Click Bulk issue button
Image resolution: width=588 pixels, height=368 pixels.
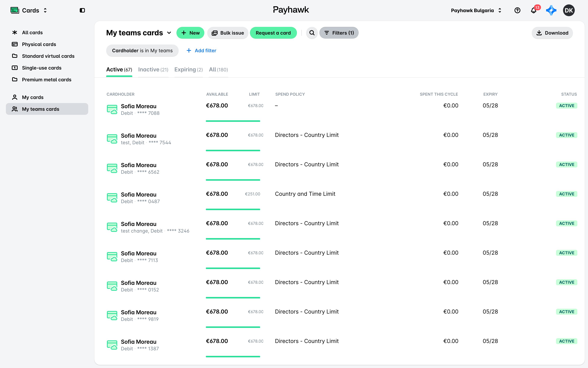point(228,33)
